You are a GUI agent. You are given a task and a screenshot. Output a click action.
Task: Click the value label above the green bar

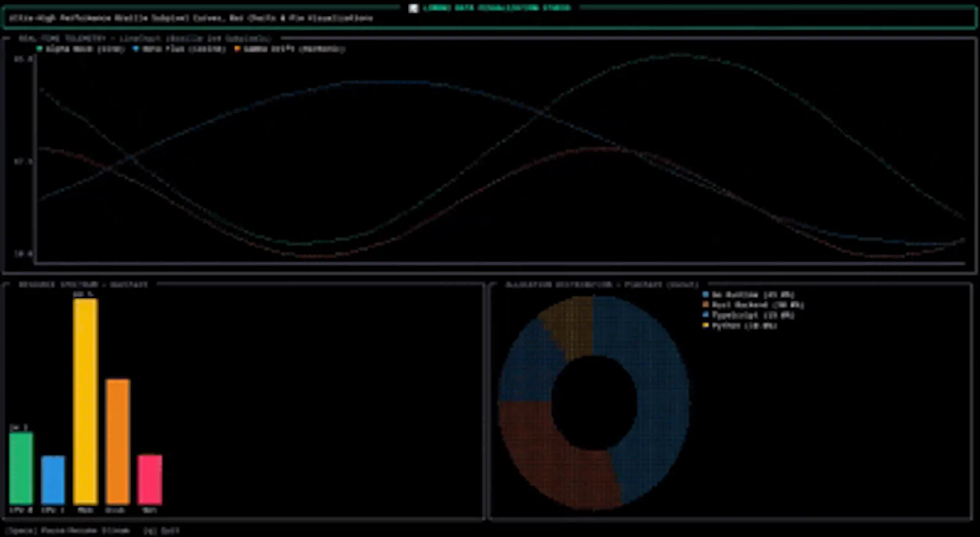click(x=19, y=427)
